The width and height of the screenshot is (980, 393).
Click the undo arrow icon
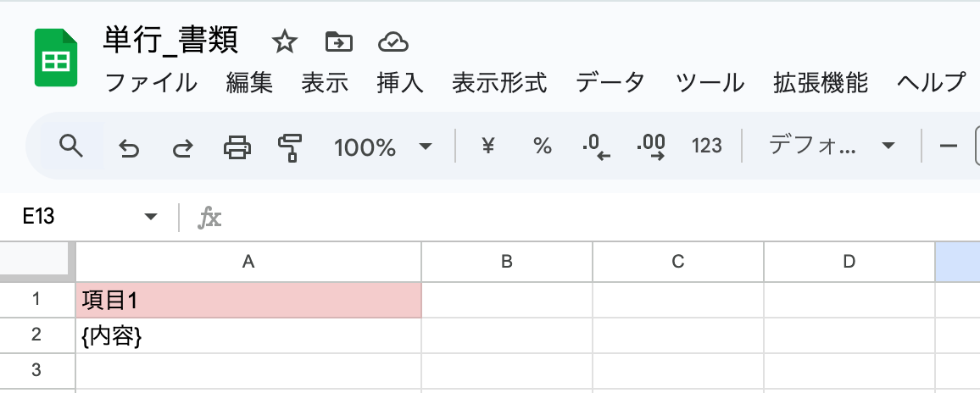click(129, 148)
